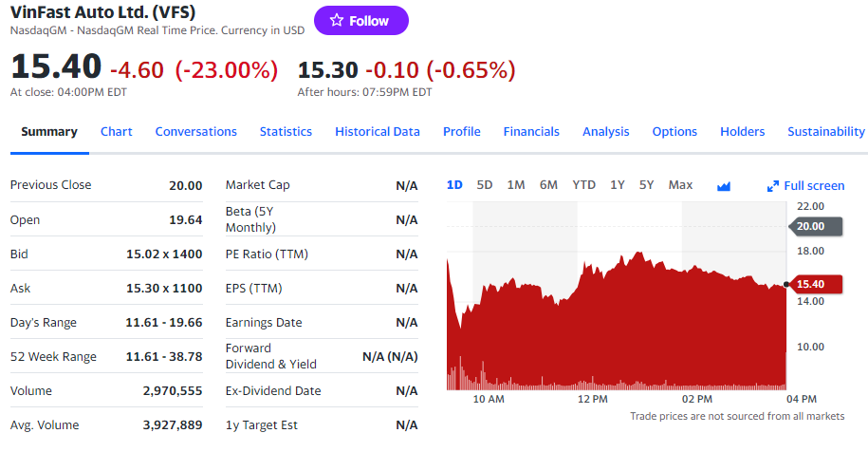The width and height of the screenshot is (868, 452).
Task: Select the 1M chart range
Action: [516, 185]
